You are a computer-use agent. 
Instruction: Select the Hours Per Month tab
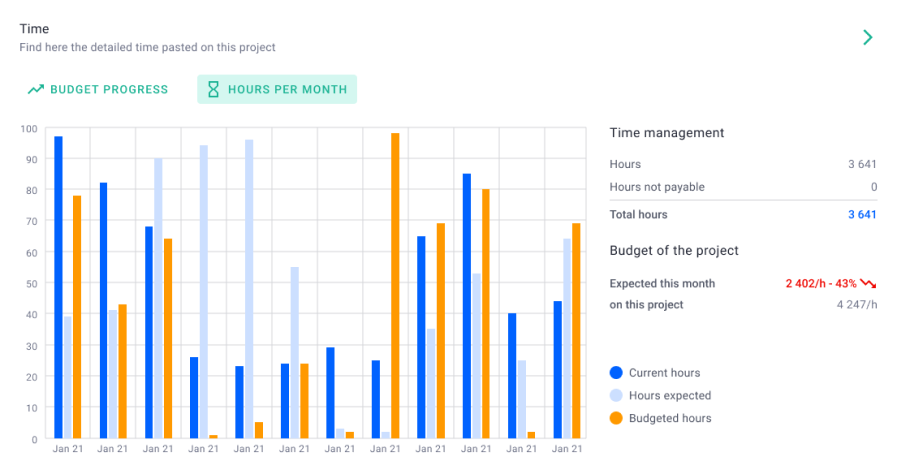tap(277, 89)
